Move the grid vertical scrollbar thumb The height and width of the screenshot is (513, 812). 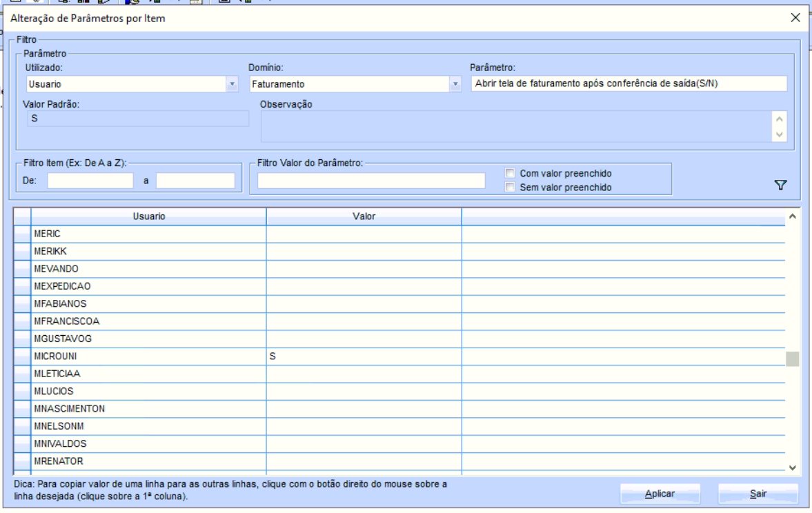pos(792,359)
